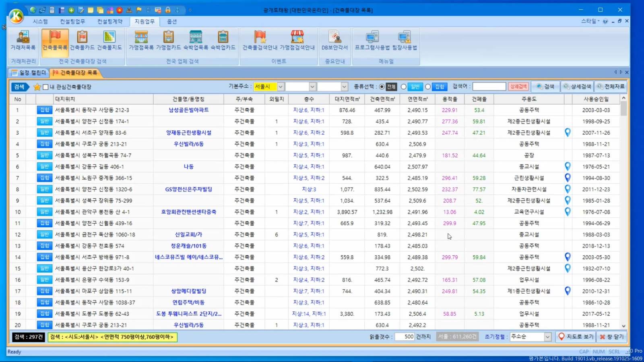The width and height of the screenshot is (644, 362).
Task: Open the 거래처목록 client list icon
Action: coord(23,40)
